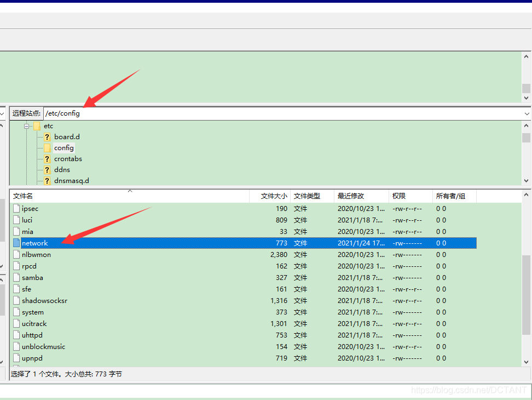This screenshot has width=532, height=400.
Task: Click the luci file icon
Action: pos(16,220)
